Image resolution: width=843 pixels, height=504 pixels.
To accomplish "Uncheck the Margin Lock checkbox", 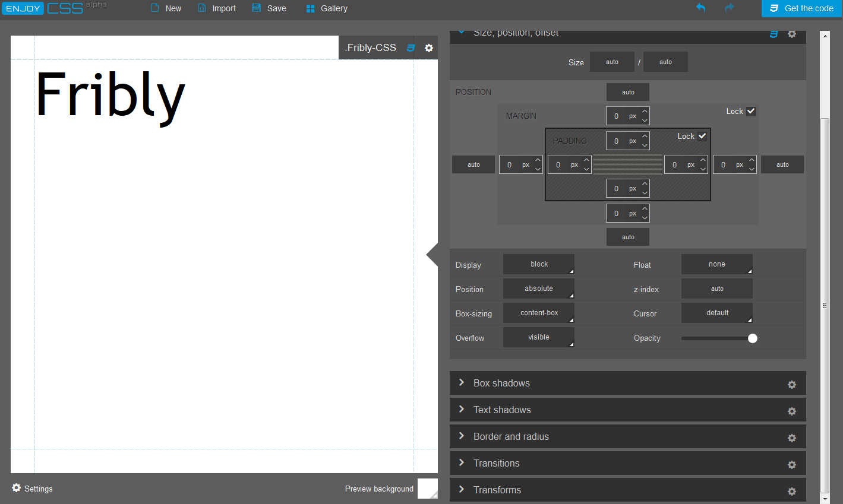I will point(750,110).
